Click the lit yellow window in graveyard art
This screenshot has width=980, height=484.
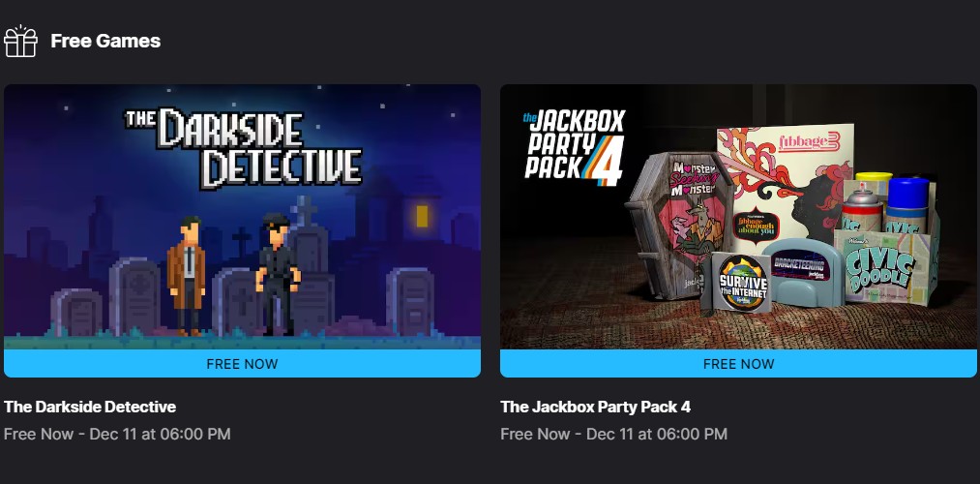(x=422, y=215)
